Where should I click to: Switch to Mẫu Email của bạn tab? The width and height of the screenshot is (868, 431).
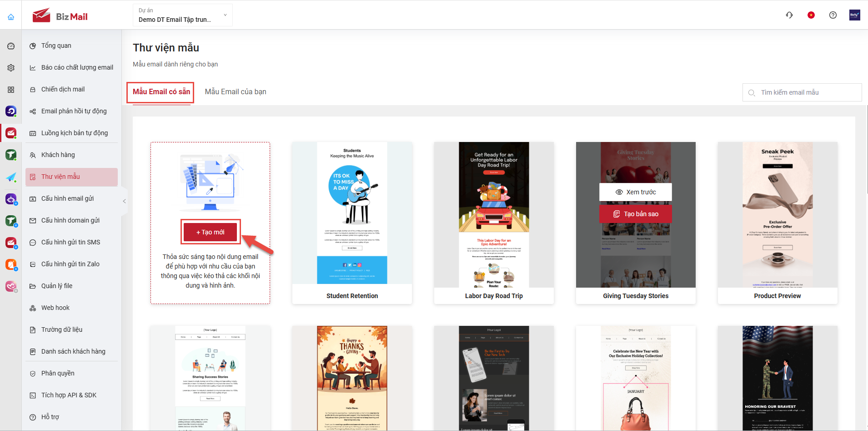(236, 92)
